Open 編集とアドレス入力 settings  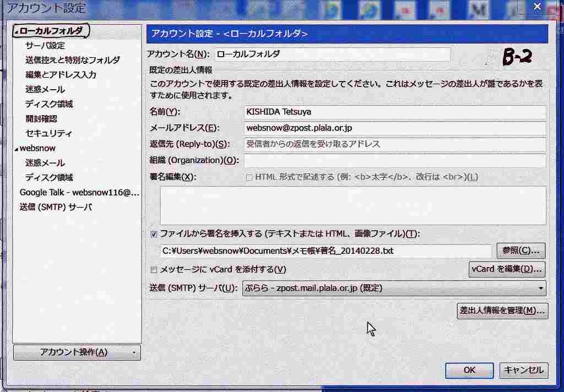[61, 74]
